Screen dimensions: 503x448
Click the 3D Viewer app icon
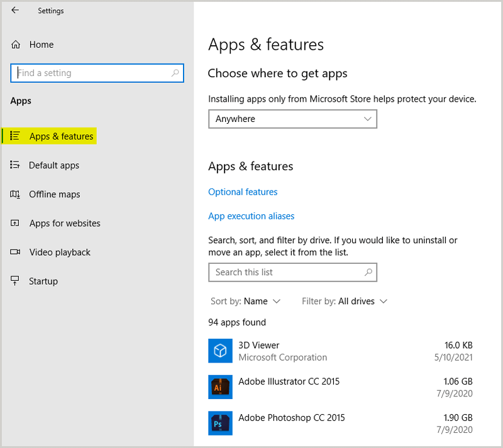(220, 351)
